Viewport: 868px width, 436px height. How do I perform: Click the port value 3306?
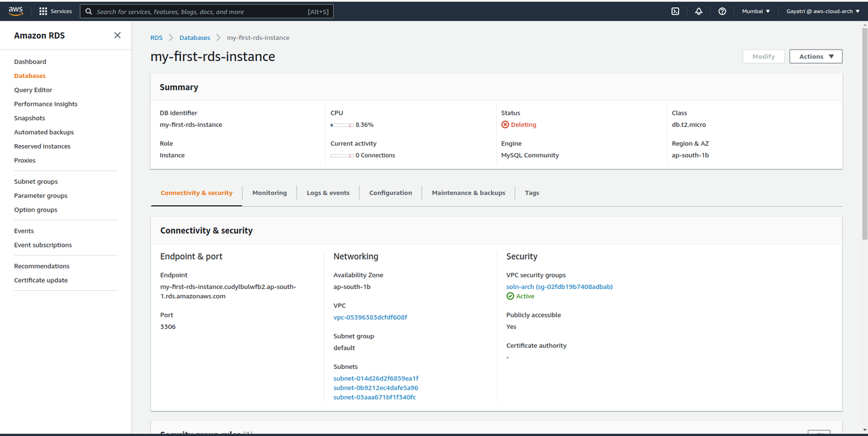(x=168, y=327)
